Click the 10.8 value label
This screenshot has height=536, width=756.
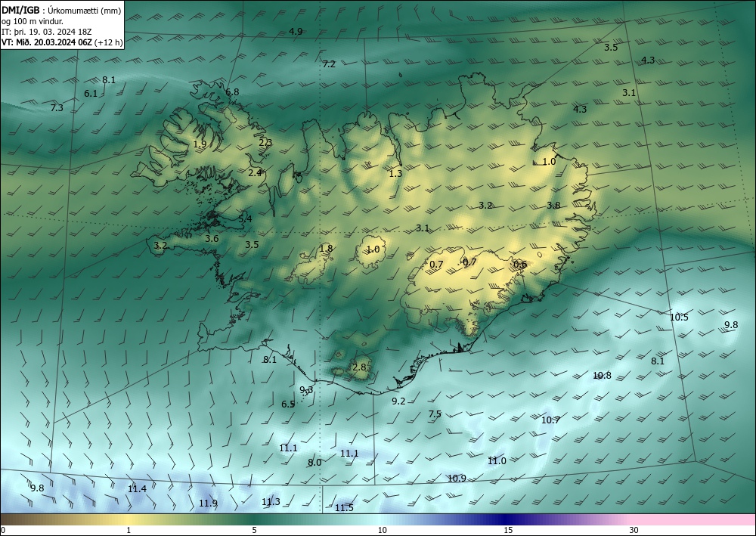(602, 375)
